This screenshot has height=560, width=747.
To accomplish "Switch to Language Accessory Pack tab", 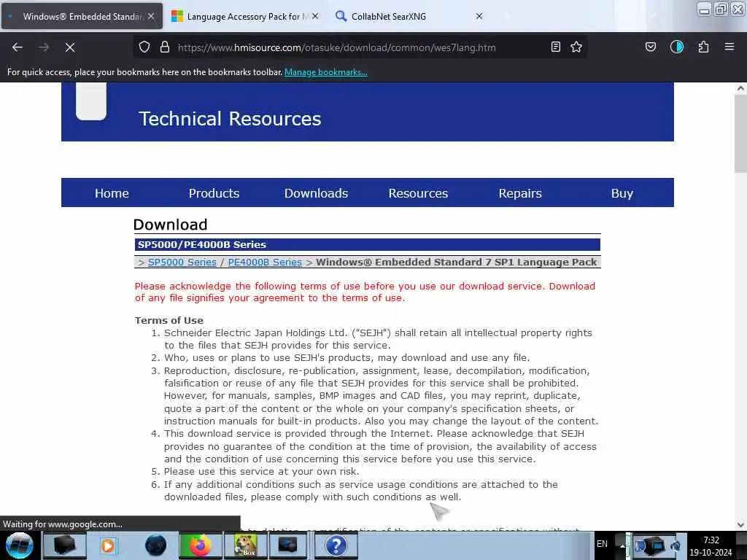I will tap(246, 16).
